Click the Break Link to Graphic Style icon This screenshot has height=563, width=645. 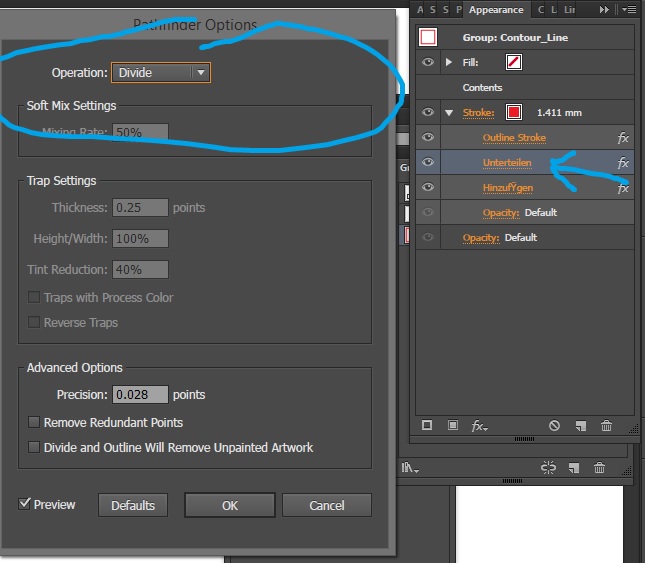pyautogui.click(x=548, y=468)
